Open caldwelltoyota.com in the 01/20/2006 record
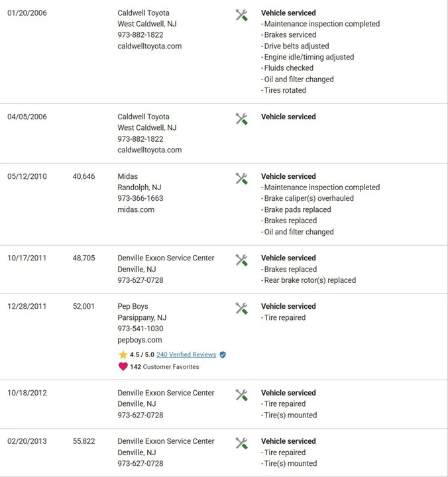 click(x=149, y=46)
